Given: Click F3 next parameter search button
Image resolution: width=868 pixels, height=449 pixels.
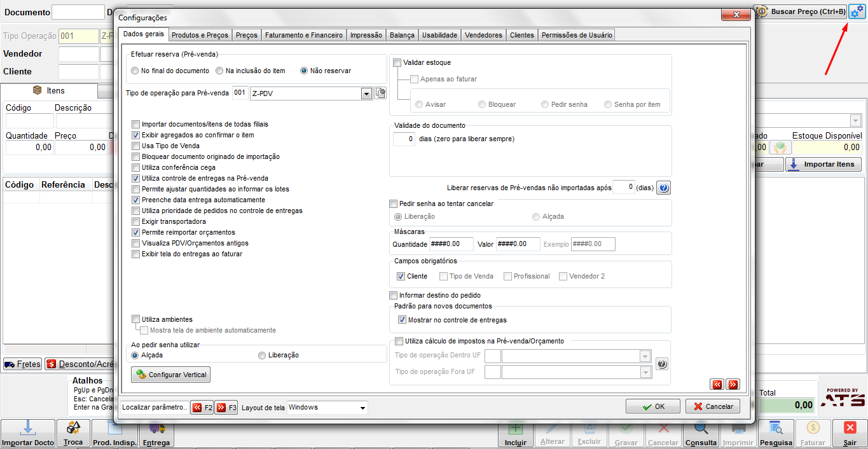Looking at the screenshot, I should (x=226, y=408).
